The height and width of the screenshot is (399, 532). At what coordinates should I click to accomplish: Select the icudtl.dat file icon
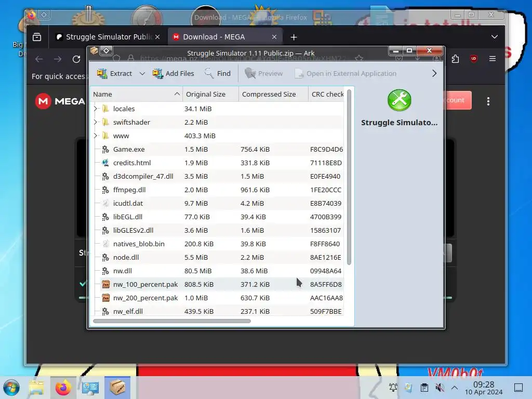(x=105, y=203)
